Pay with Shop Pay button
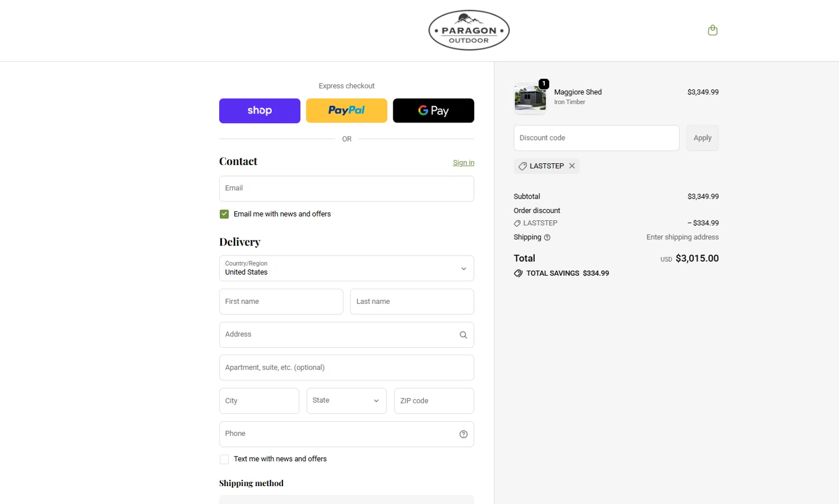Image resolution: width=839 pixels, height=504 pixels. [260, 111]
